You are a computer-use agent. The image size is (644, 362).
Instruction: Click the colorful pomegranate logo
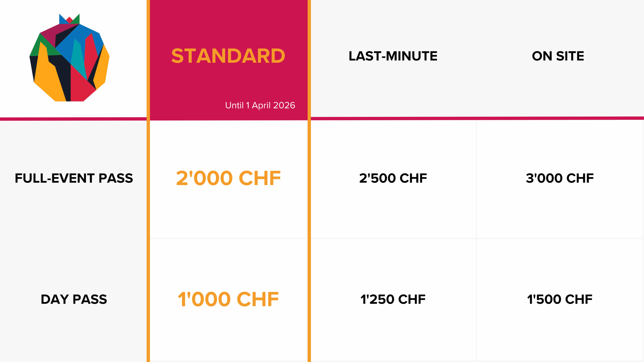tap(69, 60)
